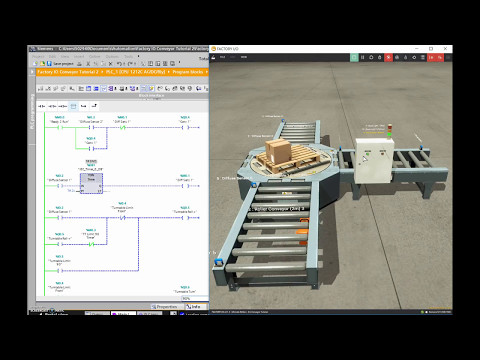Click the 'Program blocks' breadcrumb
Image resolution: width=480 pixels, height=360 pixels.
pyautogui.click(x=187, y=72)
